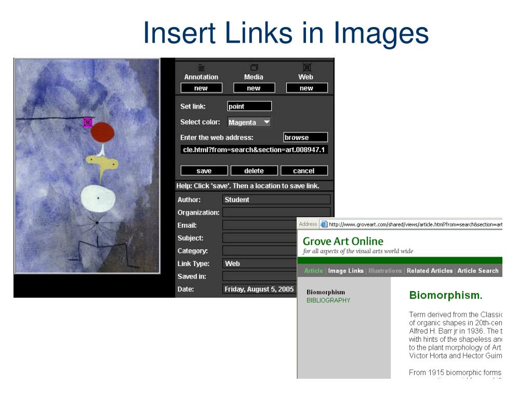The height and width of the screenshot is (399, 532).
Task: Click the Annotation list icon
Action: click(x=201, y=68)
